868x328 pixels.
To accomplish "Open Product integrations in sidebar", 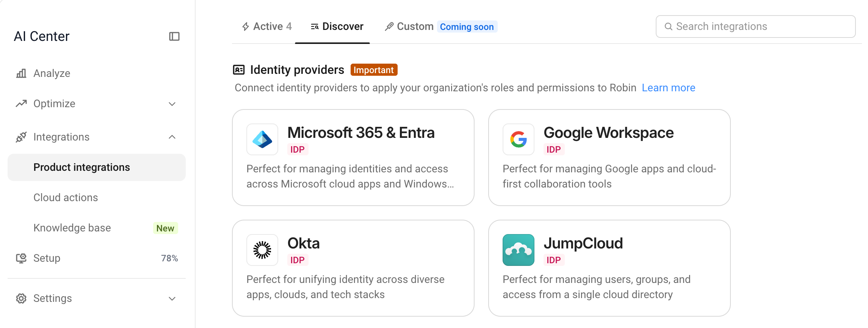I will [x=97, y=167].
